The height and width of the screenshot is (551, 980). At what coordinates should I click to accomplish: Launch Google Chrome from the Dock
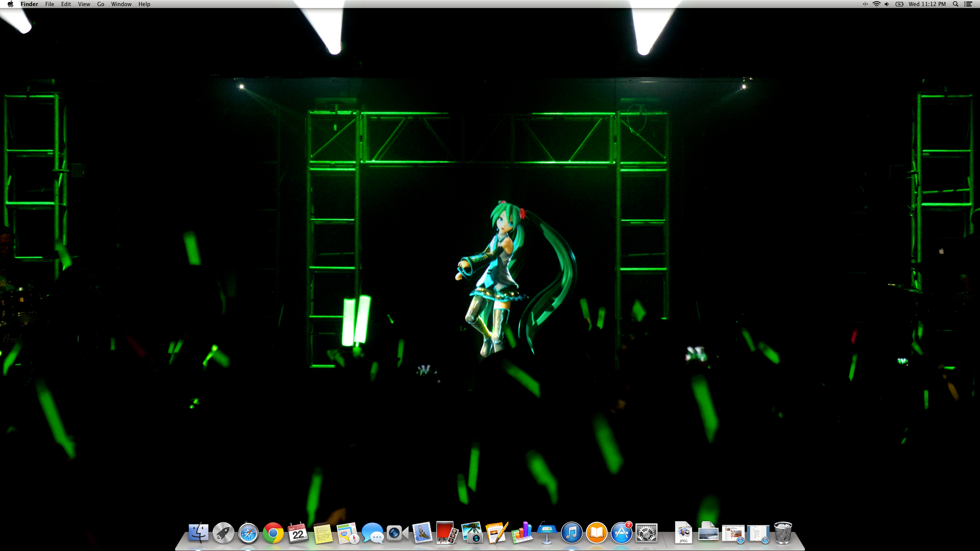[x=273, y=533]
